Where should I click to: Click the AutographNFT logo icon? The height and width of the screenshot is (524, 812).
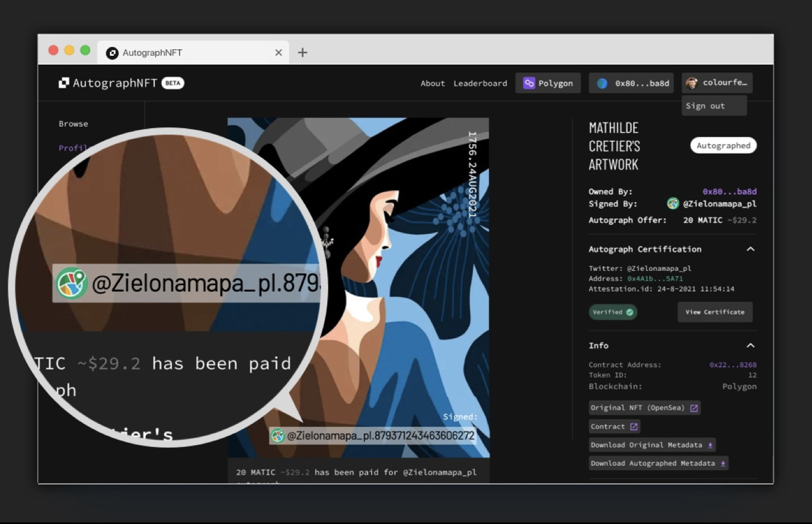pos(63,83)
